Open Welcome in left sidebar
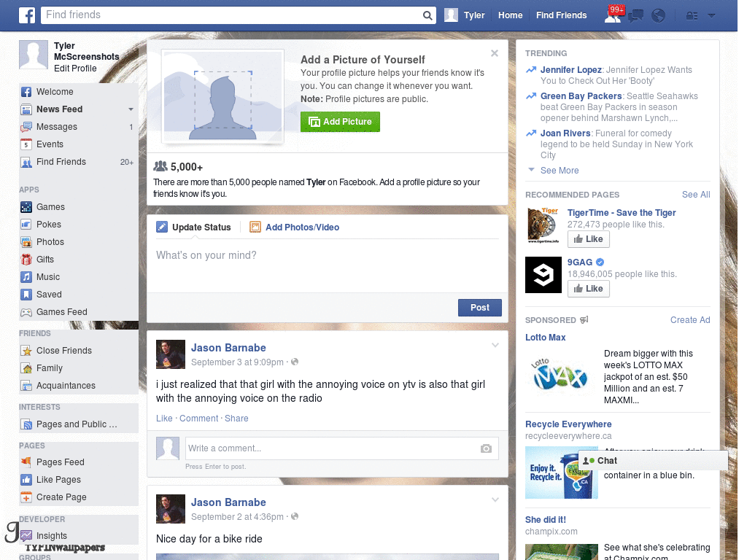 tap(55, 92)
